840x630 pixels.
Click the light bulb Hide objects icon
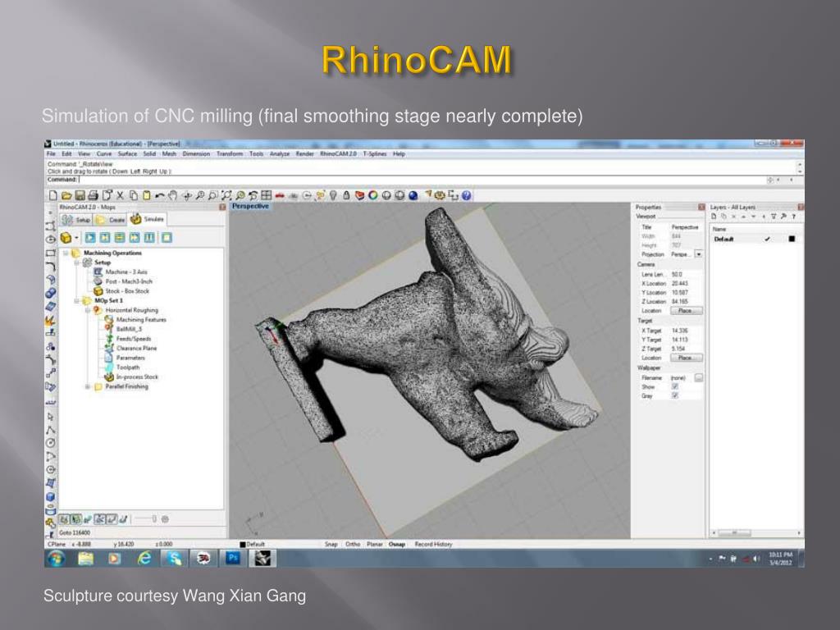pyautogui.click(x=333, y=195)
